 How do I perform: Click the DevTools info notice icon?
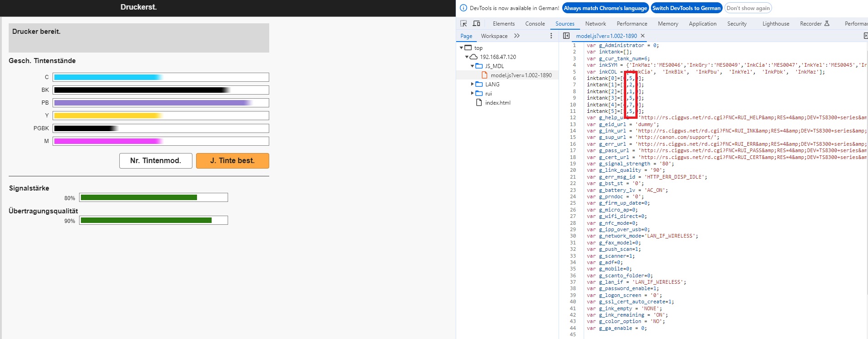click(463, 8)
